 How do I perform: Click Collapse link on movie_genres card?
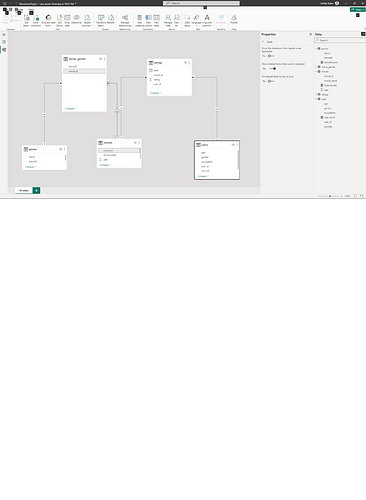coord(71,109)
